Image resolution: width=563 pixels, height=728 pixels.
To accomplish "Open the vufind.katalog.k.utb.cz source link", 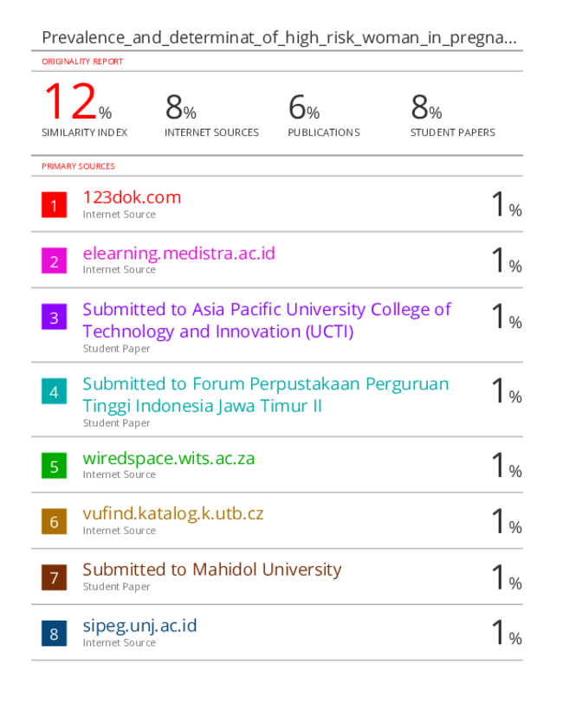I will (x=173, y=514).
